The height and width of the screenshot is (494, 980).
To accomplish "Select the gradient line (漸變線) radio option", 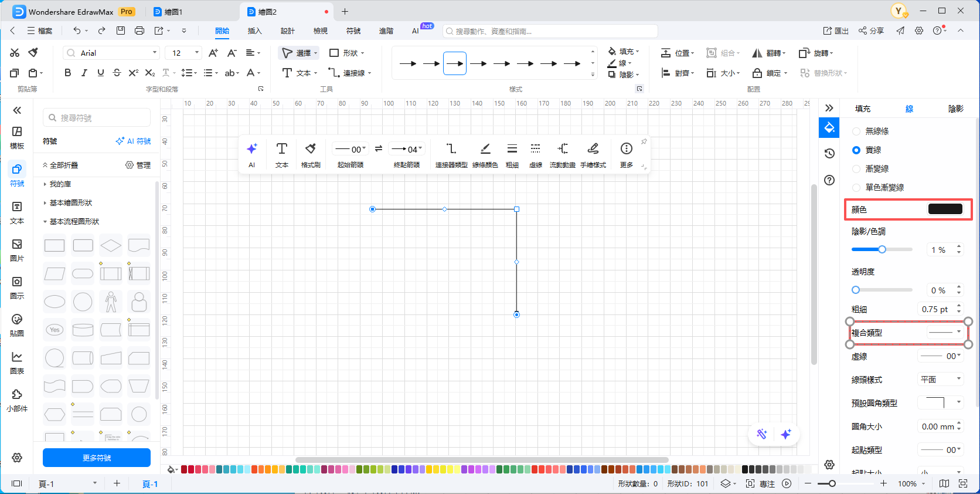I will tap(856, 169).
